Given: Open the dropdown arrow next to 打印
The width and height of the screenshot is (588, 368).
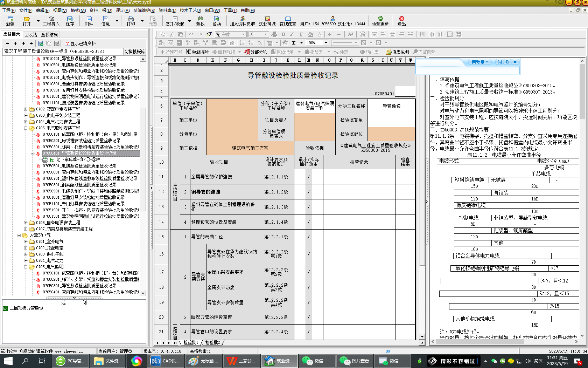Looking at the screenshot, I should click(142, 21).
